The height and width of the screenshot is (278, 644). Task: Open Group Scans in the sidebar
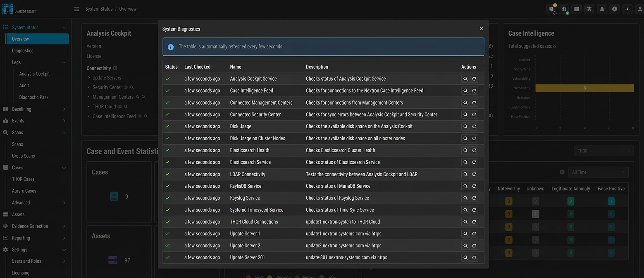(x=23, y=156)
